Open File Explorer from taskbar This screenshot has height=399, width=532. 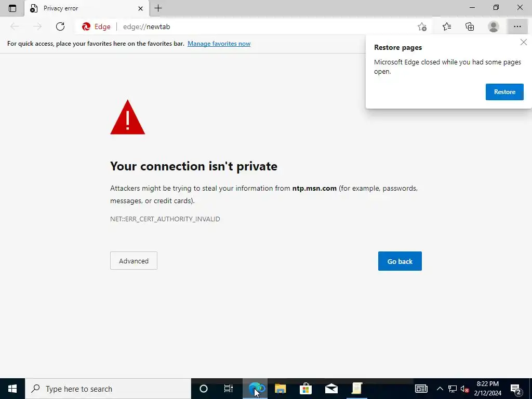280,389
